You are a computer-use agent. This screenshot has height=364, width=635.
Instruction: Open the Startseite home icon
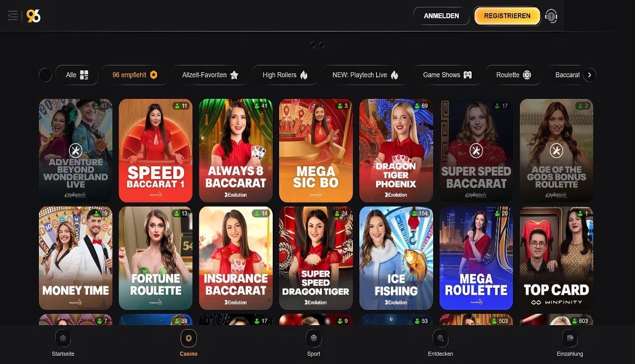point(63,338)
